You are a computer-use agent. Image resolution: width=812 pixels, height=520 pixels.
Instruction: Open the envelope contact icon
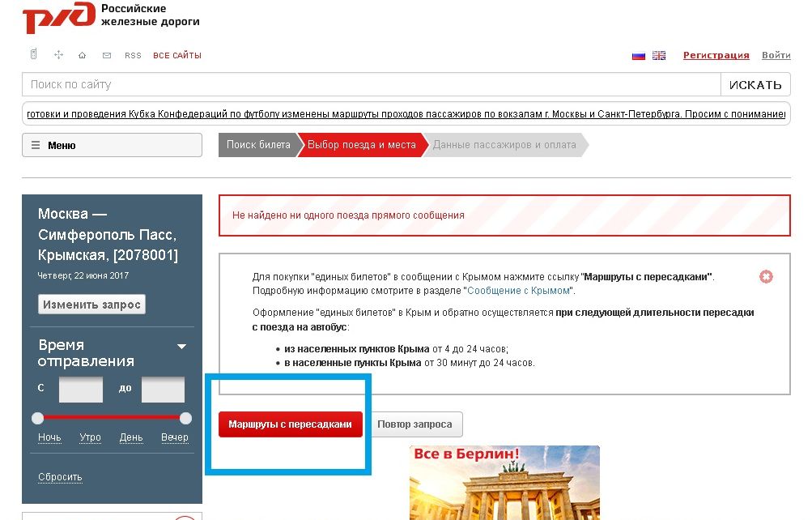click(x=106, y=55)
